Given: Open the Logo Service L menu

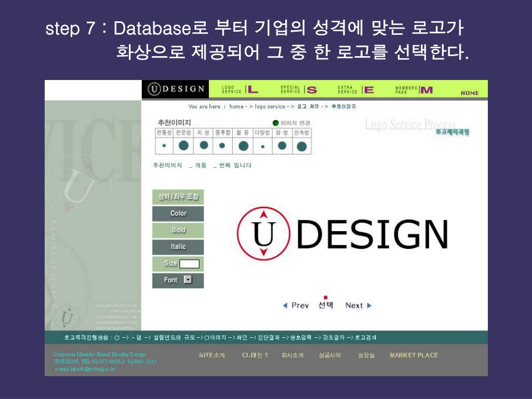Looking at the screenshot, I should click(240, 89).
